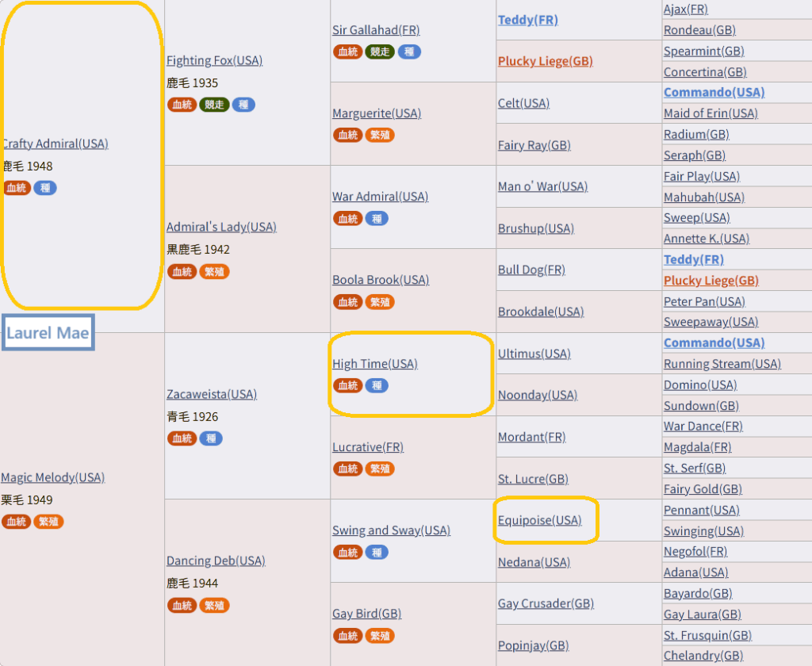Click the Laurel Mae label box
The width and height of the screenshot is (812, 666).
tap(48, 332)
